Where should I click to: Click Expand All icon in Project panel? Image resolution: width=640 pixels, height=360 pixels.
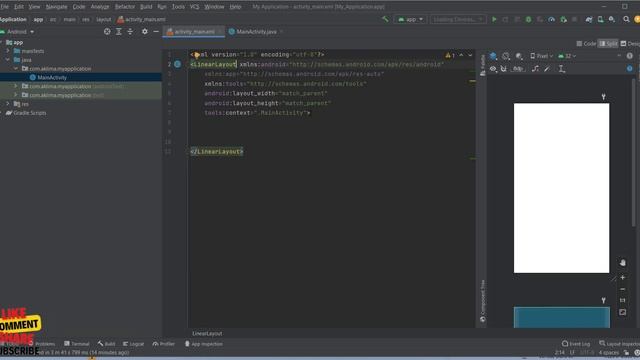pos(119,31)
